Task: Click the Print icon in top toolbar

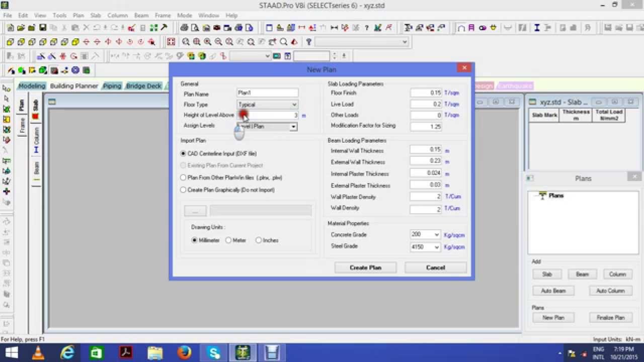Action: click(x=184, y=28)
